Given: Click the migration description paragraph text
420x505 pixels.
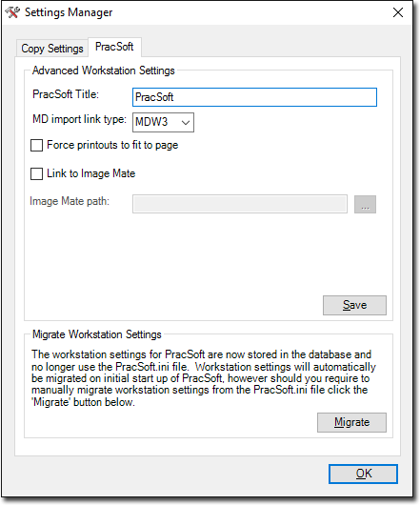Looking at the screenshot, I should tap(204, 378).
